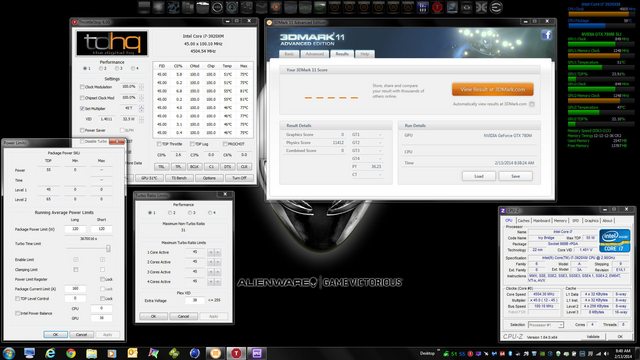Open the purple CPU-Z taskbar icon
Image resolution: width=640 pixels, height=360 pixels.
coord(257,353)
